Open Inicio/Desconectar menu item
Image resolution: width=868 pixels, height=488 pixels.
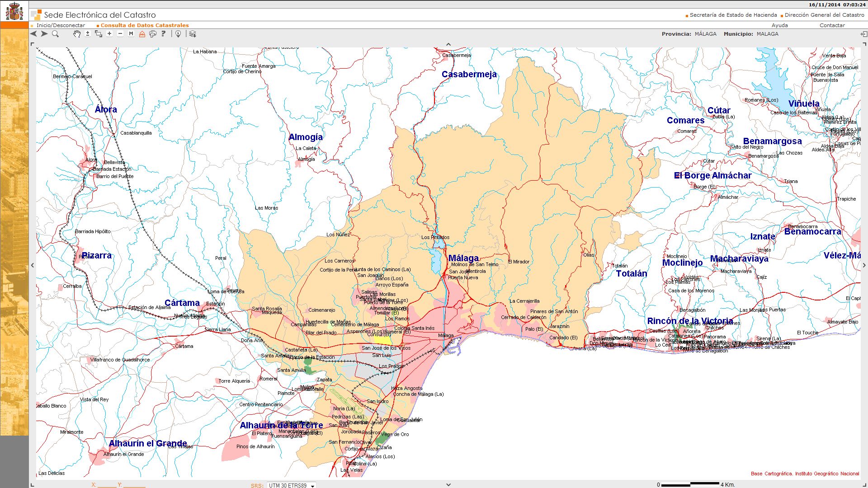(61, 25)
